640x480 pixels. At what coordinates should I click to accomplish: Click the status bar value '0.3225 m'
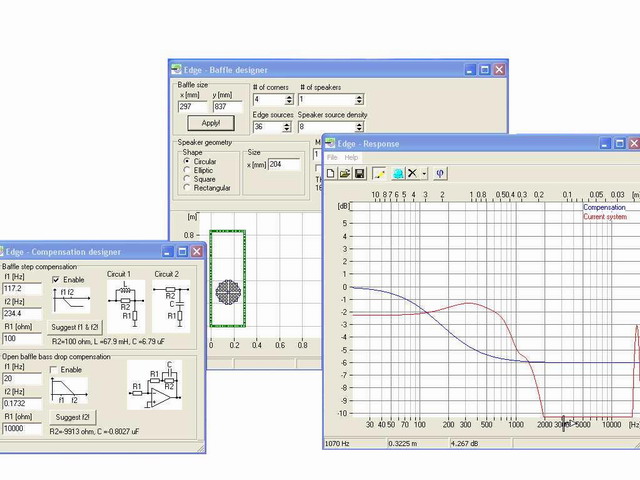coord(402,443)
